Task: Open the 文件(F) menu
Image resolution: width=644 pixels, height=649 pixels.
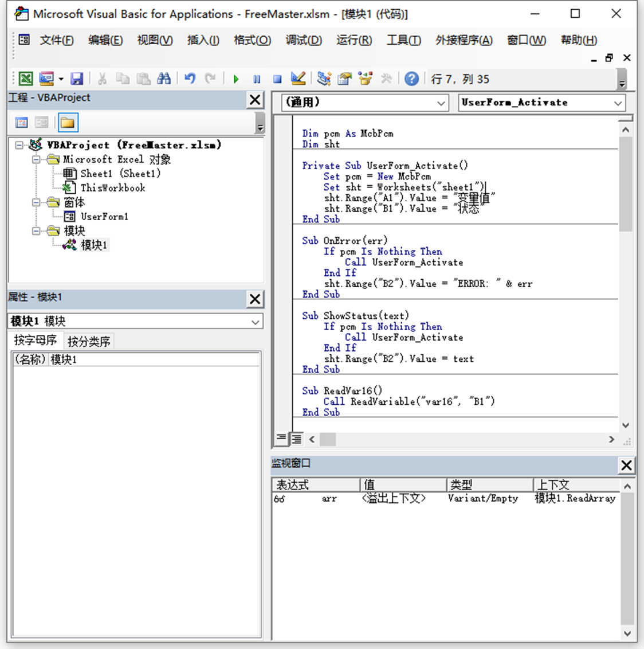Action: point(57,40)
